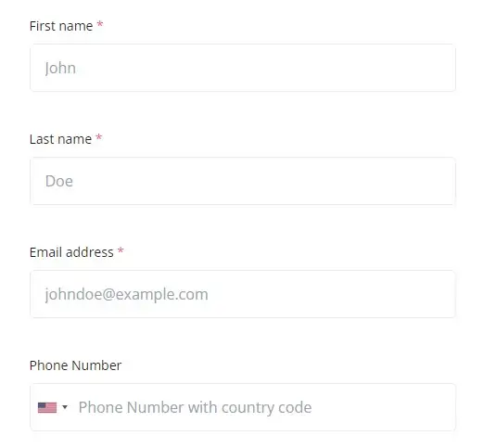Place the cursor in the field under Email address
The image size is (483, 448).
coord(243,294)
